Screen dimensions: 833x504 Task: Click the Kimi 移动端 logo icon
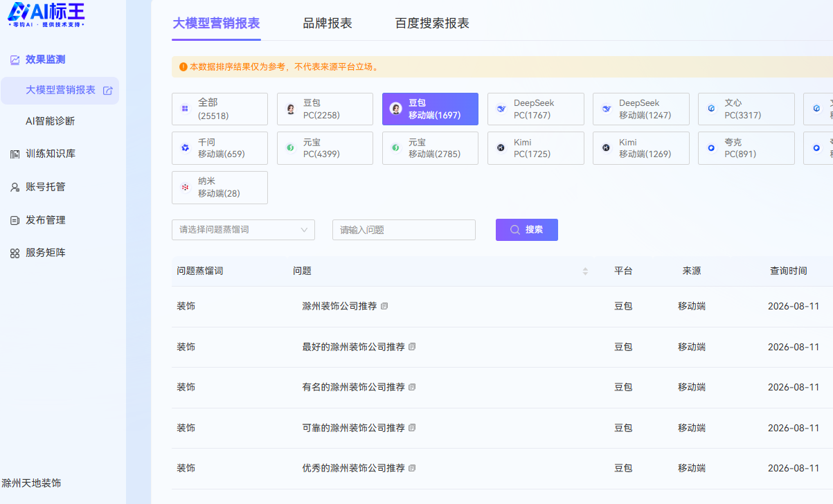point(607,148)
